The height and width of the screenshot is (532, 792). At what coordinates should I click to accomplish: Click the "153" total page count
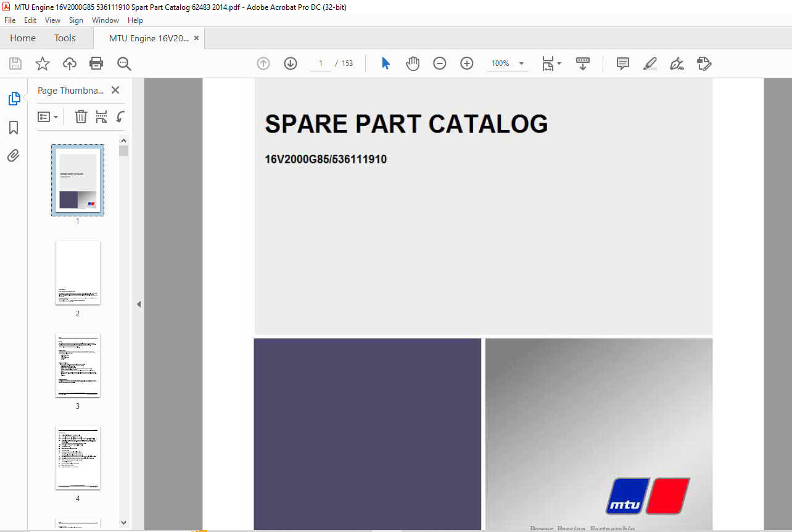(347, 63)
